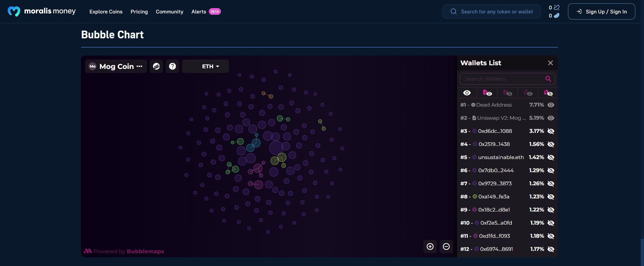Toggle visibility of Uniswap V2 wallet
This screenshot has width=644, height=266.
[551, 118]
